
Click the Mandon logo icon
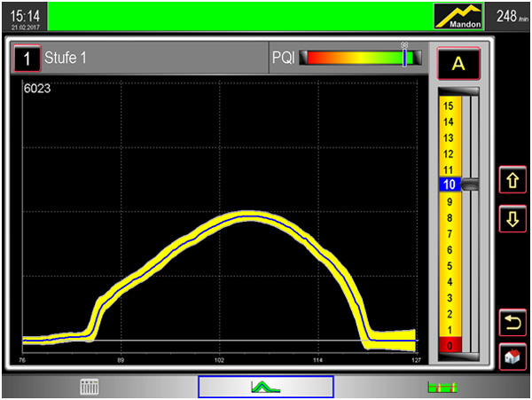pyautogui.click(x=459, y=16)
